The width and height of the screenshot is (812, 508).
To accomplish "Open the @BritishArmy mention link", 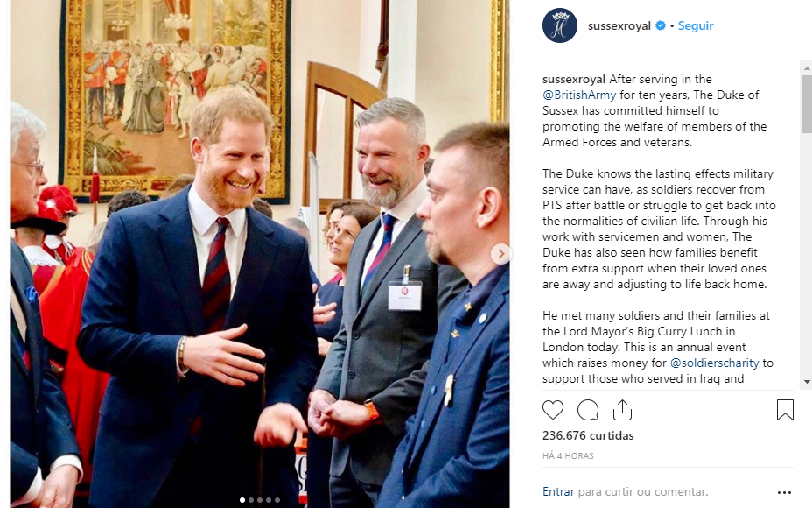I will (579, 95).
